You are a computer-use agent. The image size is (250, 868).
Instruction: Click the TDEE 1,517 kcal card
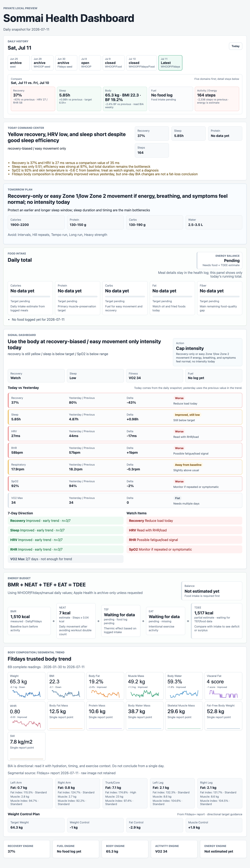coord(217,621)
